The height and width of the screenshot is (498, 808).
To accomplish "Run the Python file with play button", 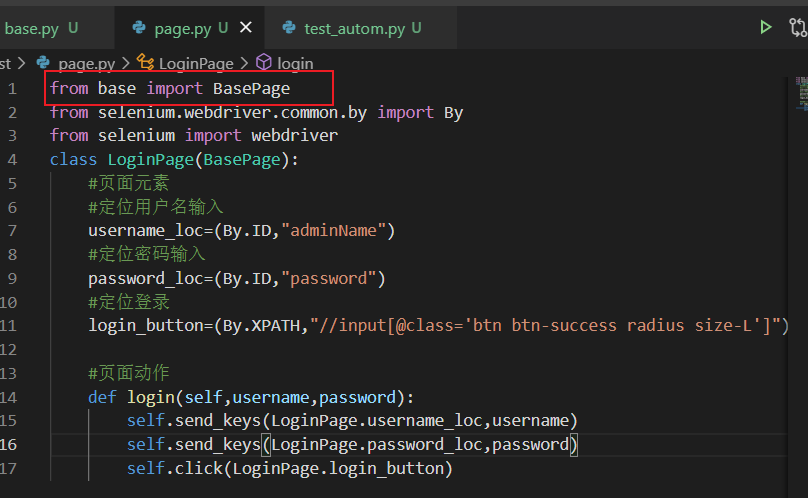I will click(766, 27).
